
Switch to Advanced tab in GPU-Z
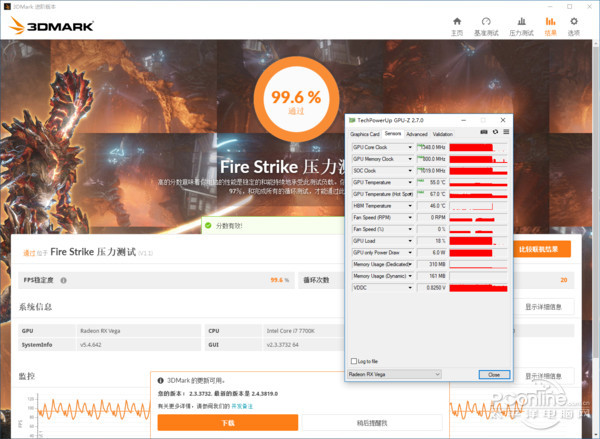[417, 134]
